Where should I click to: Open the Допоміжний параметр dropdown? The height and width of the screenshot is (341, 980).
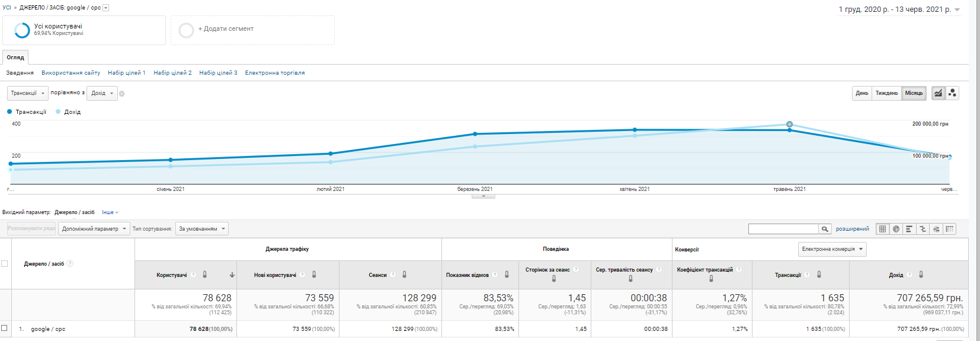click(x=94, y=229)
